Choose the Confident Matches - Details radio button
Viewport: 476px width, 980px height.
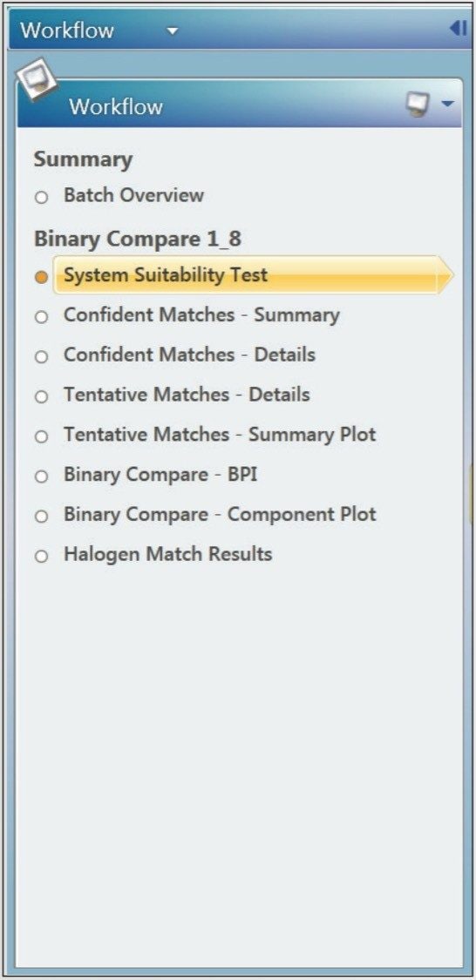[41, 357]
